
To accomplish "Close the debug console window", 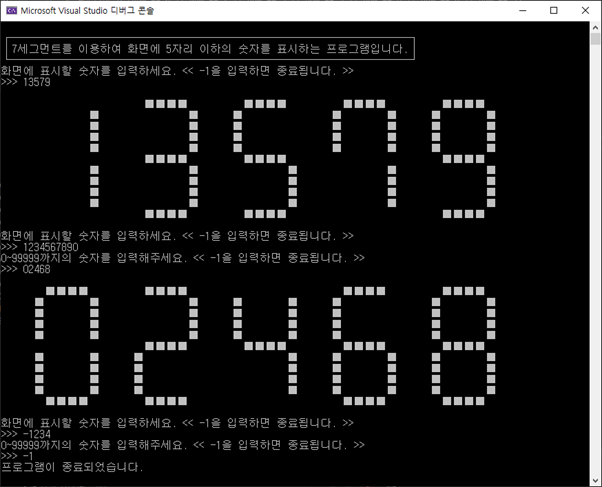I will [585, 10].
